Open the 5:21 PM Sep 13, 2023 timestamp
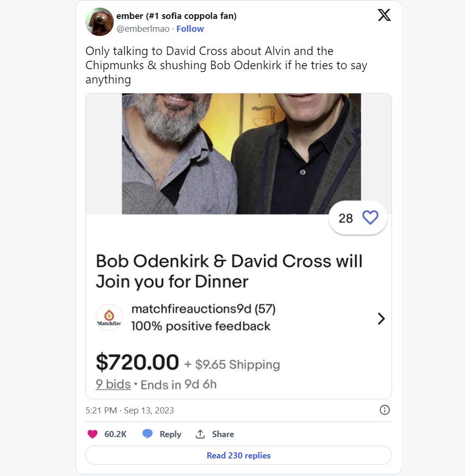The width and height of the screenshot is (465, 476). (x=130, y=411)
